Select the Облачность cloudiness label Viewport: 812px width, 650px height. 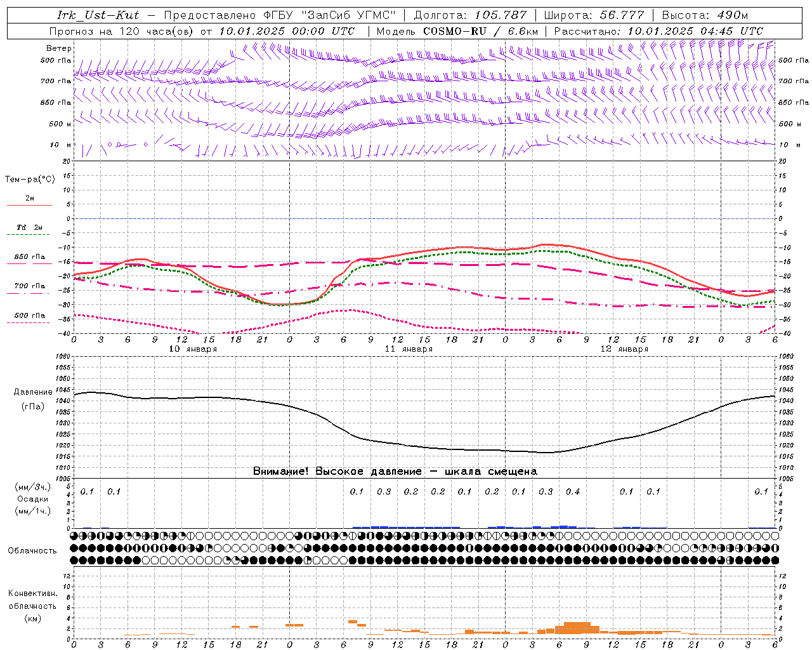coord(32,550)
